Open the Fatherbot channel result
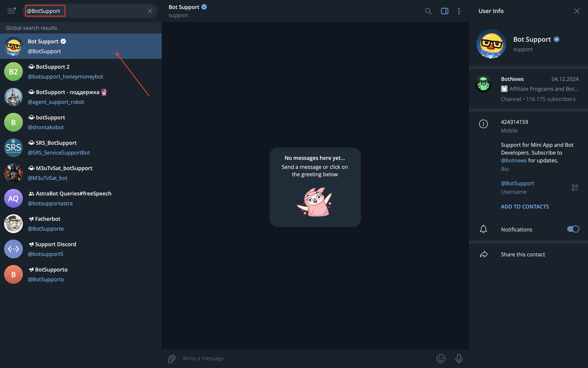 81,224
